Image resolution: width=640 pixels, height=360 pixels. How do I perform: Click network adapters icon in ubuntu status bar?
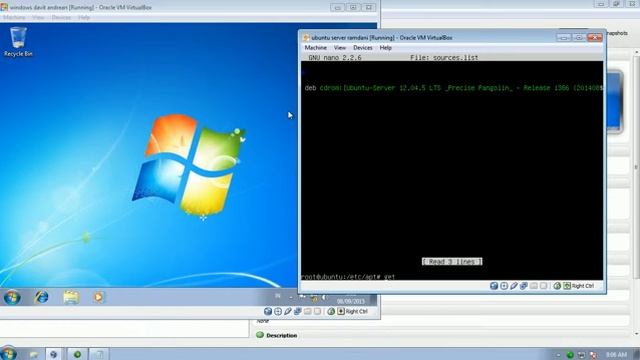(x=523, y=286)
